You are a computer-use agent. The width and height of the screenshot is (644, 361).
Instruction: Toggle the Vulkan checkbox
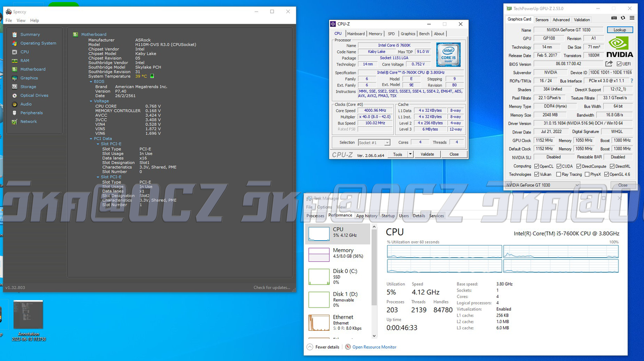[x=536, y=174]
